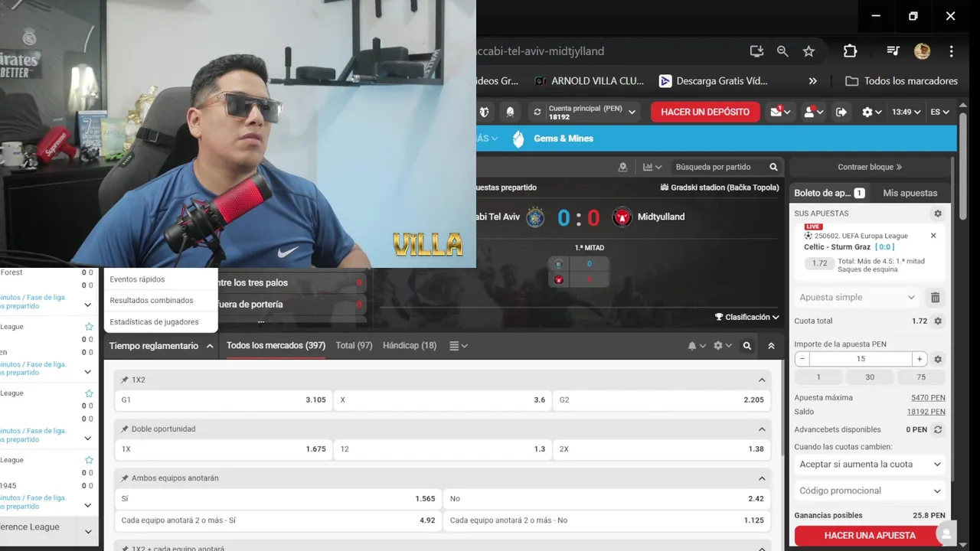
Task: Click the search magnifier in match search
Action: [x=773, y=167]
